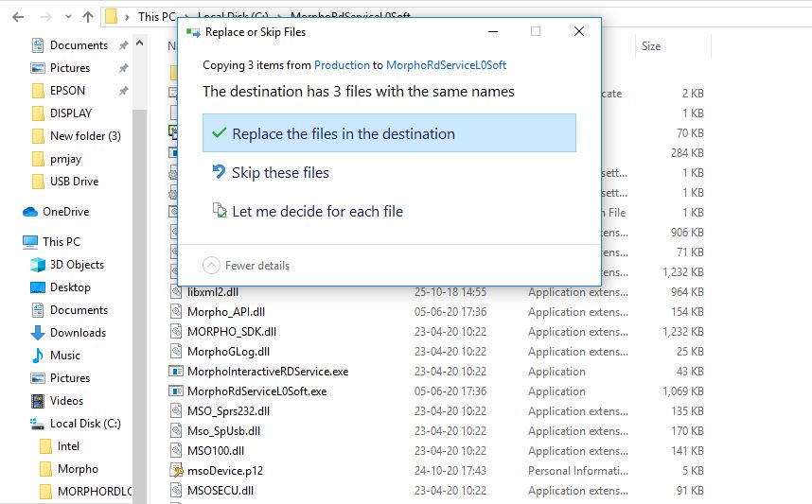Collapse dialog with Fewer details
Screen dimensions: 812x504
pos(246,266)
